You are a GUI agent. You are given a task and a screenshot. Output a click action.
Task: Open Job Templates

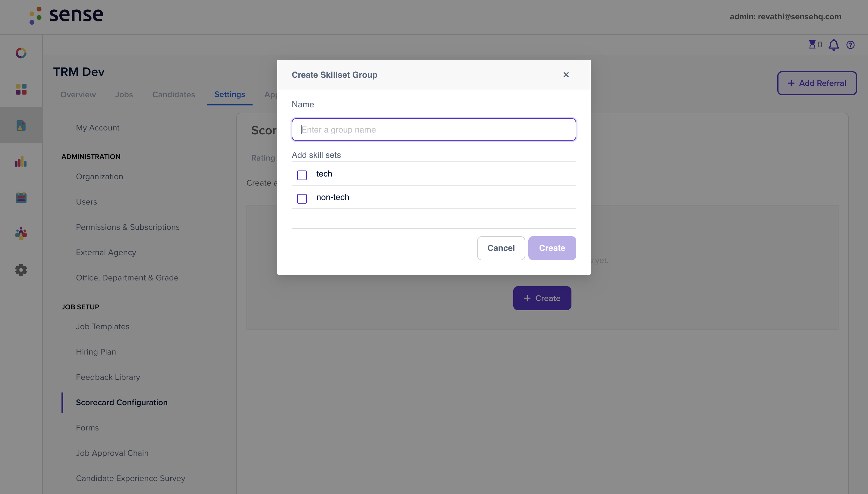point(103,327)
